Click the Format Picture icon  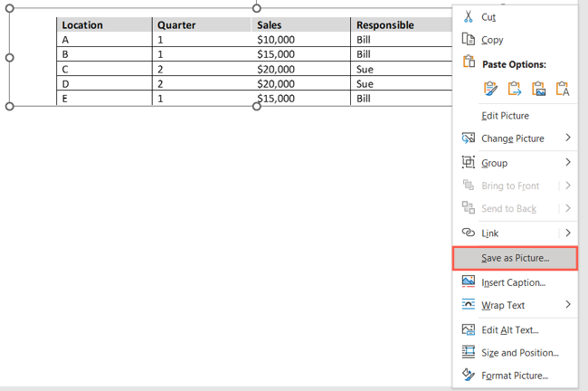click(x=468, y=375)
